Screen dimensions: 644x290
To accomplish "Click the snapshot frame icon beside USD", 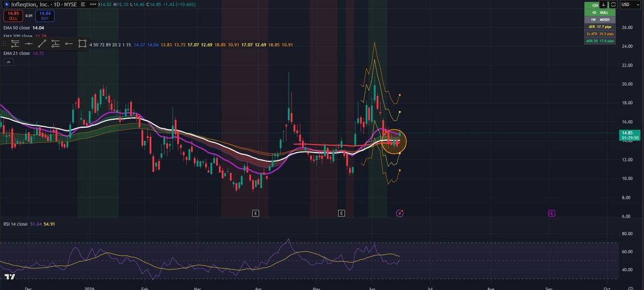I will (x=613, y=4).
